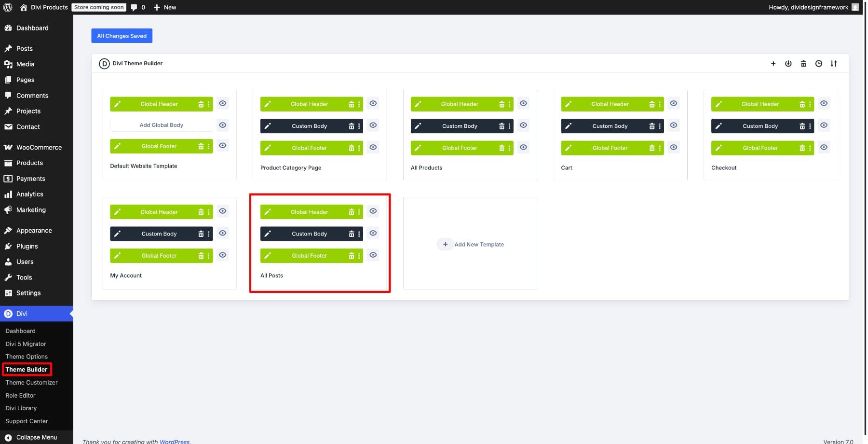The width and height of the screenshot is (868, 444).
Task: Toggle visibility of My Account footer
Action: [x=223, y=255]
